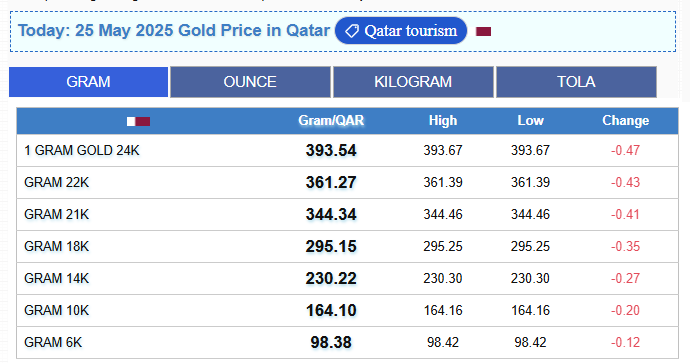The height and width of the screenshot is (363, 690).
Task: Select the GRAM 22K row label
Action: pyautogui.click(x=56, y=182)
